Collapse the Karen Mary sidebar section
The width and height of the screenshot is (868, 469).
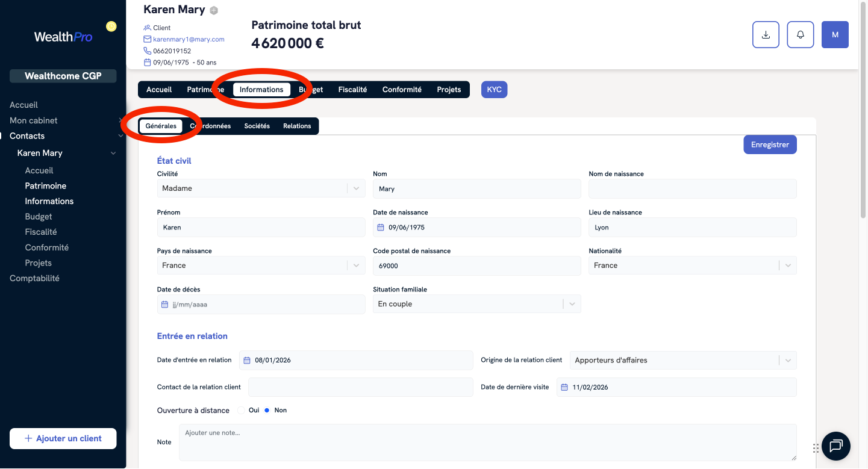click(113, 154)
